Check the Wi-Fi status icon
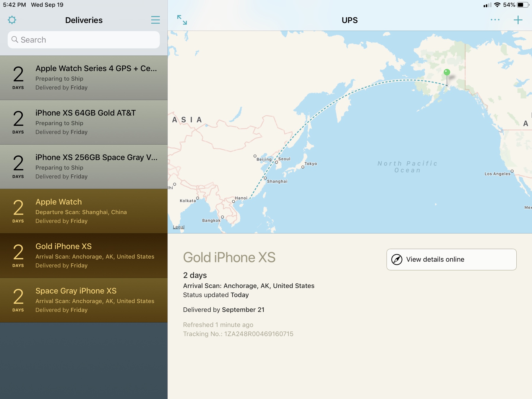This screenshot has width=532, height=399. click(x=497, y=5)
